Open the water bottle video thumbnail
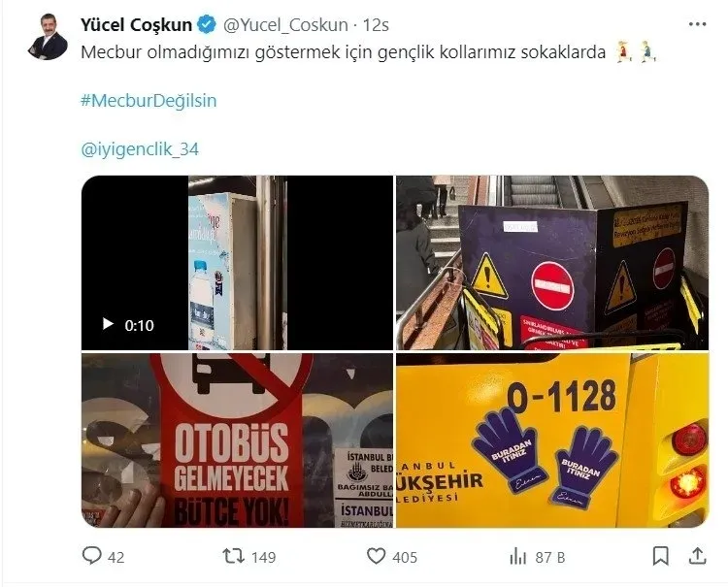Screen dimensions: 728x587 pos(237,263)
